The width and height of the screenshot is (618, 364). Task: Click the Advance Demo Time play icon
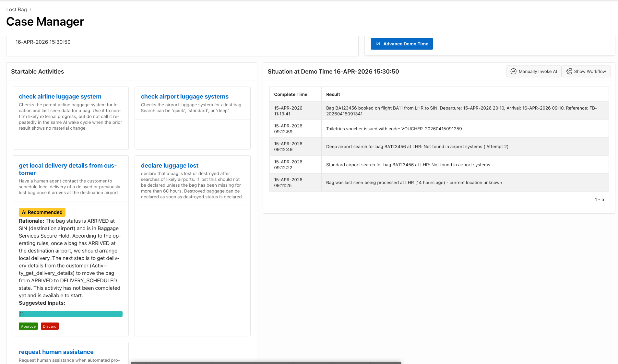click(378, 44)
